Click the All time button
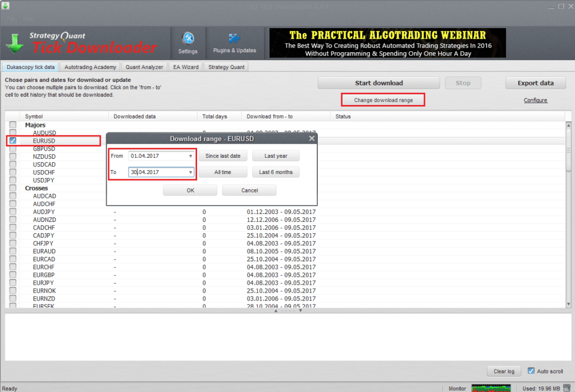The image size is (575, 392). coord(223,172)
